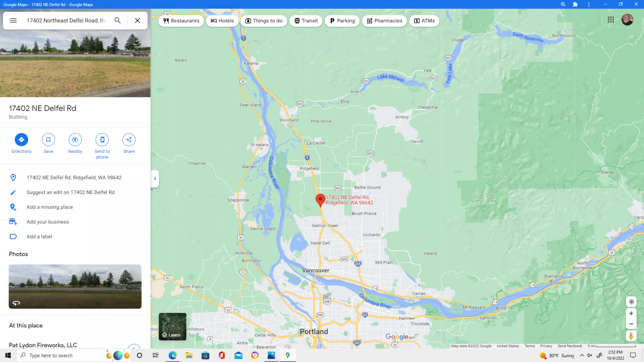Show Pharmacies on map
Image resolution: width=644 pixels, height=362 pixels.
tap(384, 21)
